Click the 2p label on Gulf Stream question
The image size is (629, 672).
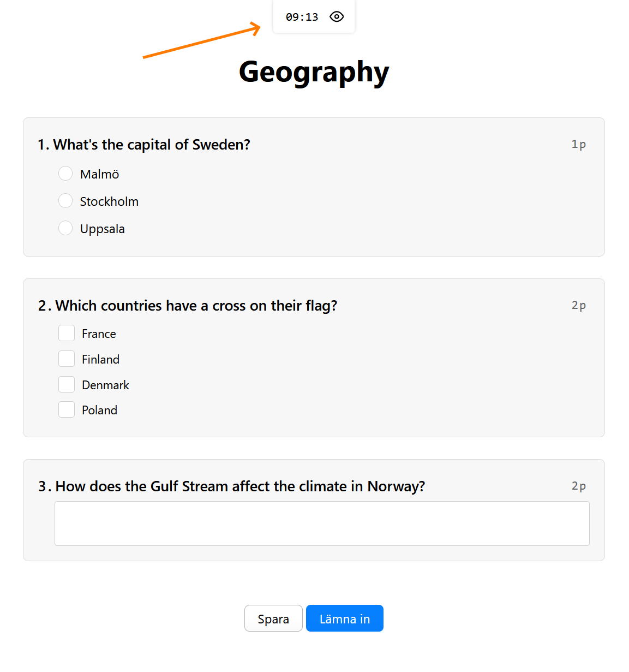click(578, 486)
